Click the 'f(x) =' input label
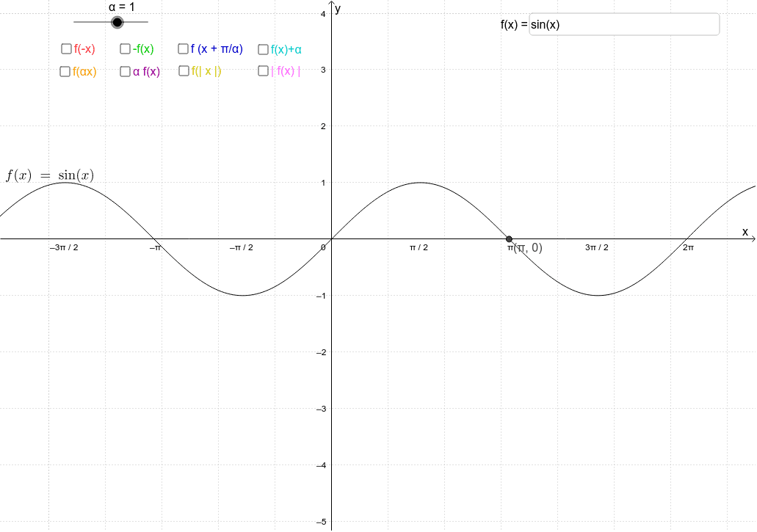This screenshot has width=757, height=532. click(x=514, y=25)
